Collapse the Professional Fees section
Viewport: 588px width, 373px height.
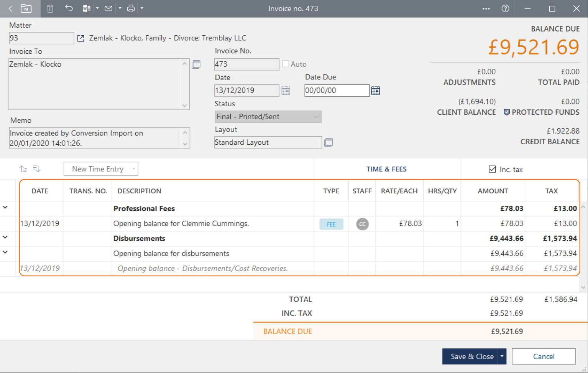tap(5, 207)
